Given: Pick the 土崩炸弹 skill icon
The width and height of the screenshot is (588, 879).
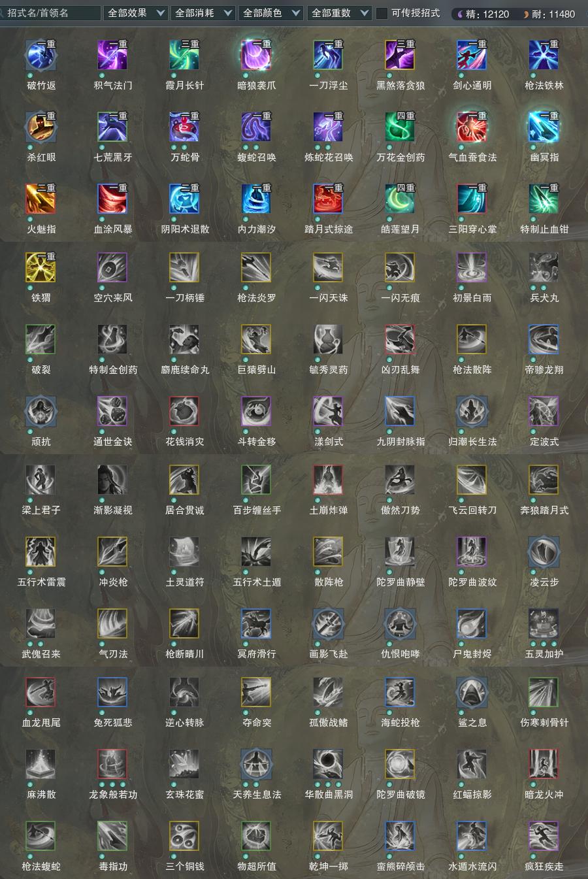Looking at the screenshot, I should 328,480.
